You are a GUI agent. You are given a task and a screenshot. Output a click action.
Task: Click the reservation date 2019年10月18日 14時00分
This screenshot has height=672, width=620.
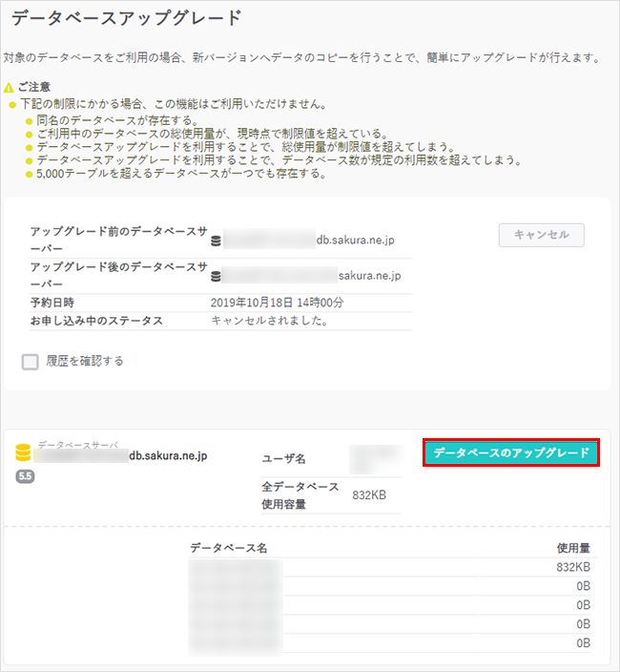click(x=277, y=303)
